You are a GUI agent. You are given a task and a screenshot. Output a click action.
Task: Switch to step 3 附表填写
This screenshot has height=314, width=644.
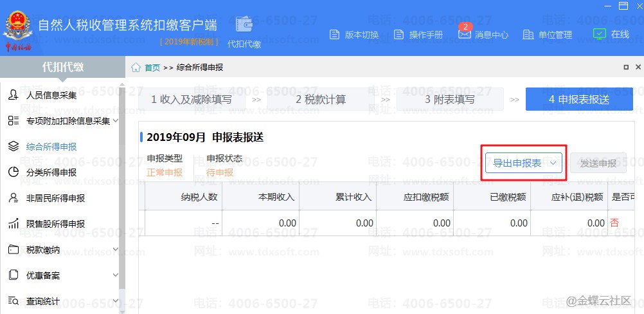click(449, 100)
